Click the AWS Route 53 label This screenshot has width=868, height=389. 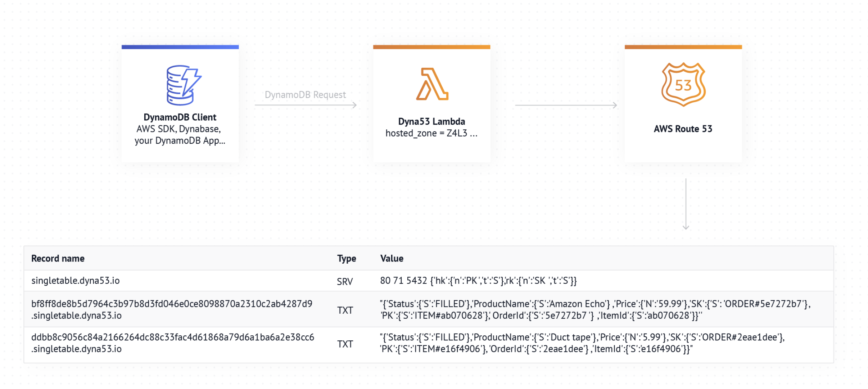(683, 129)
